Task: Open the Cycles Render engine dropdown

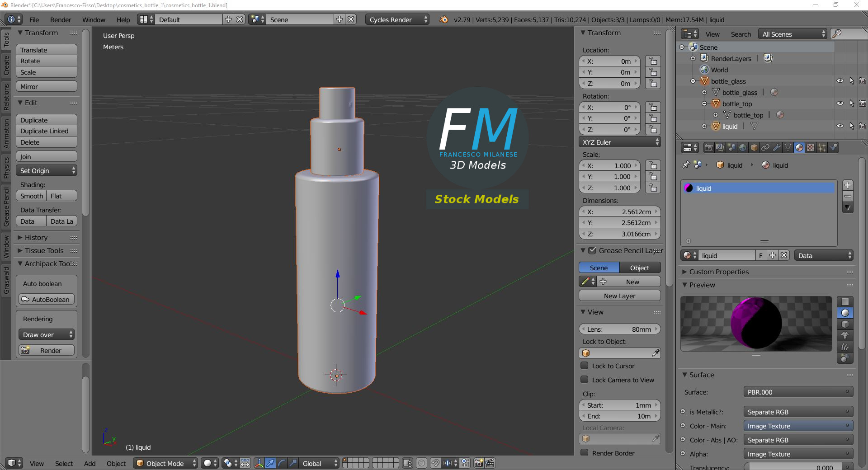Action: [x=398, y=19]
